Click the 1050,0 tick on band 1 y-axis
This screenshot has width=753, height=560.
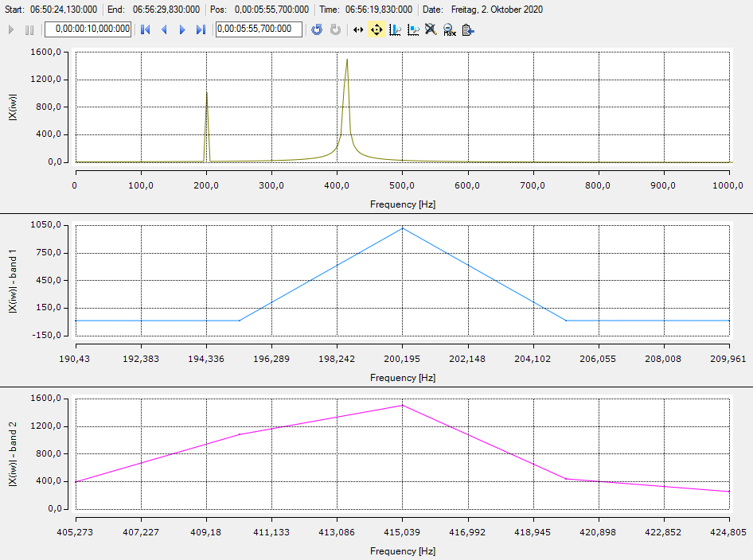(x=45, y=225)
